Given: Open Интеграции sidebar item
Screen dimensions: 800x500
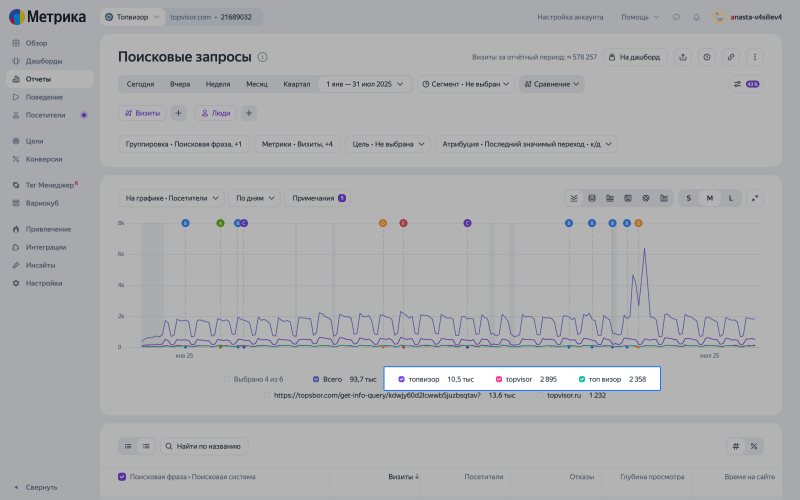Looking at the screenshot, I should (46, 247).
